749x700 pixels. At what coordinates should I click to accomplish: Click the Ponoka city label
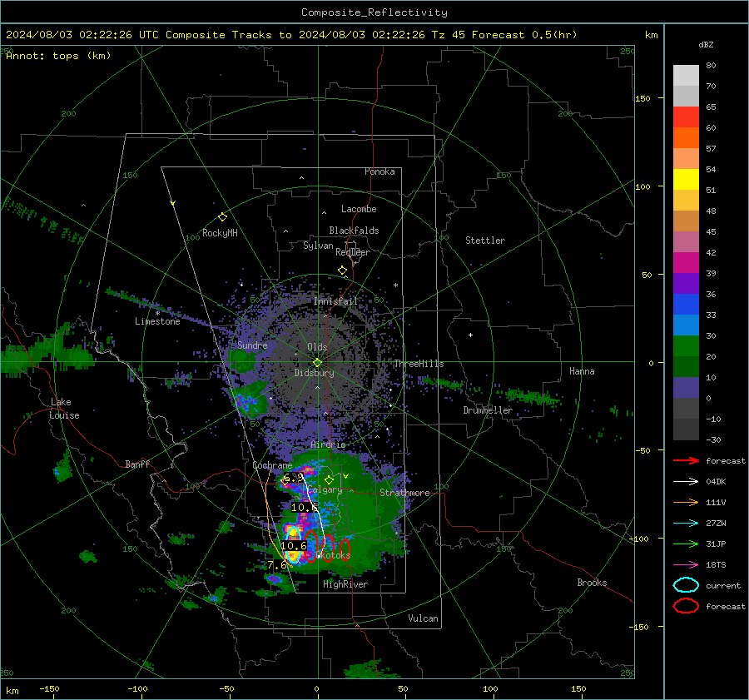coord(379,171)
